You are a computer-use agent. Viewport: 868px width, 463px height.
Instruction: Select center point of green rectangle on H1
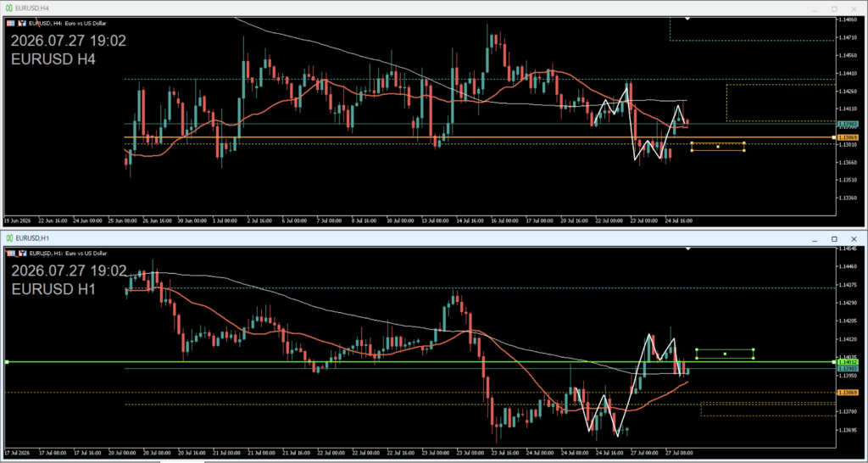pos(725,354)
